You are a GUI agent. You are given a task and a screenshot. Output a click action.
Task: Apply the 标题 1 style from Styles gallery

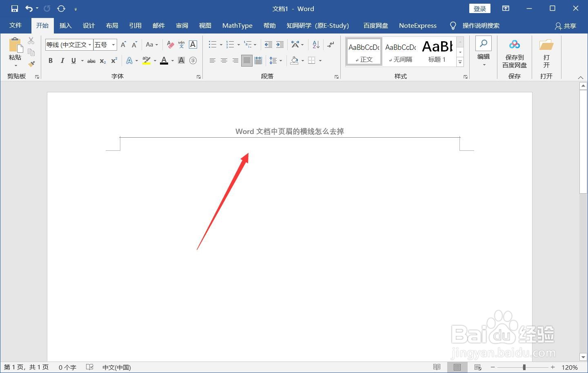coord(437,51)
